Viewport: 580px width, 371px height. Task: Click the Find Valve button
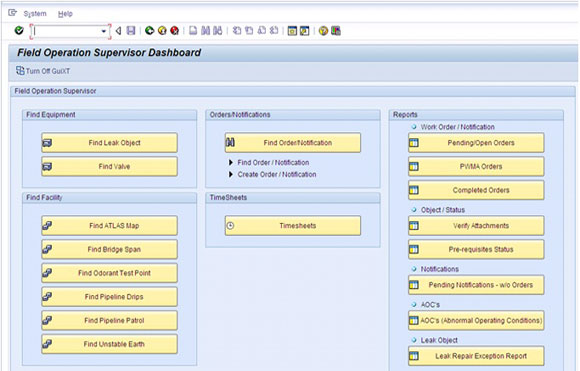coord(109,166)
